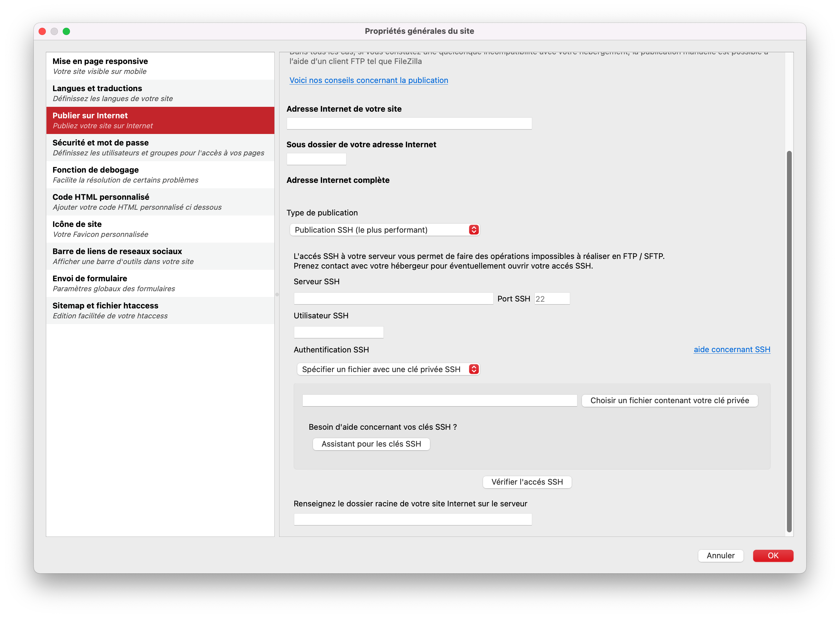Show Barre de liens de reseaux sociaux

(x=160, y=256)
